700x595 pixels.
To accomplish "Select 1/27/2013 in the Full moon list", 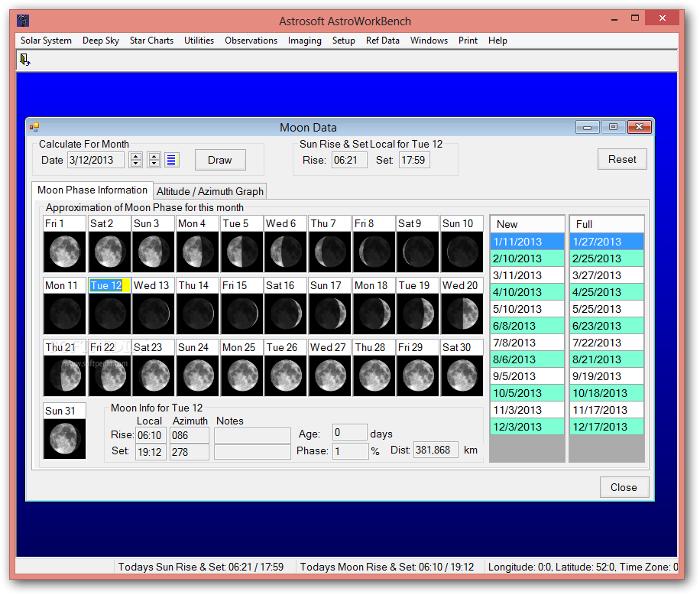I will pos(607,242).
